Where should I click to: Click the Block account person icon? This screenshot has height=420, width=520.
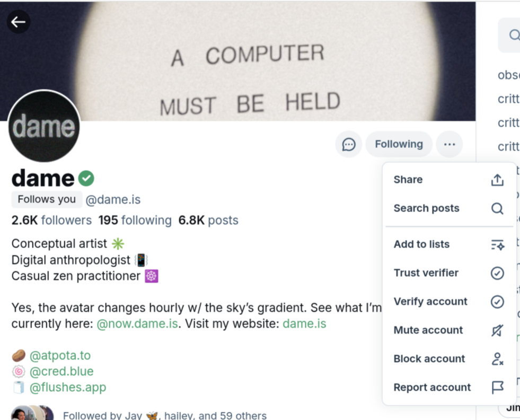click(x=497, y=359)
